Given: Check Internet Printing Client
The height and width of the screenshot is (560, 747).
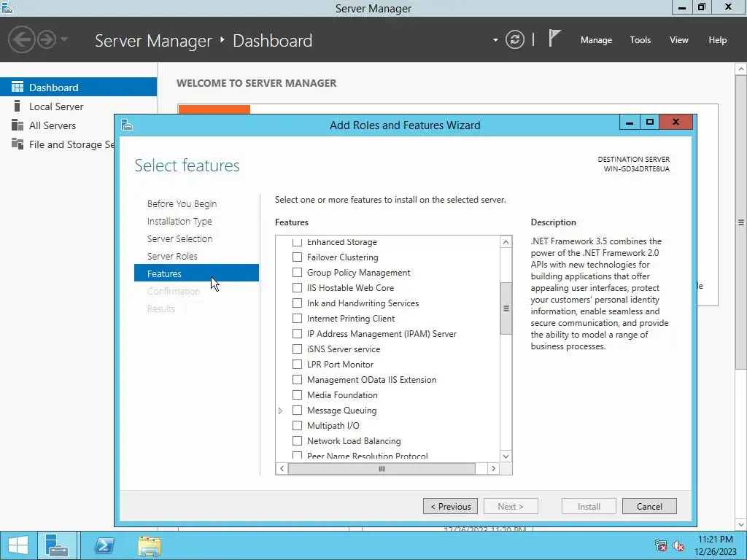Looking at the screenshot, I should 298,318.
